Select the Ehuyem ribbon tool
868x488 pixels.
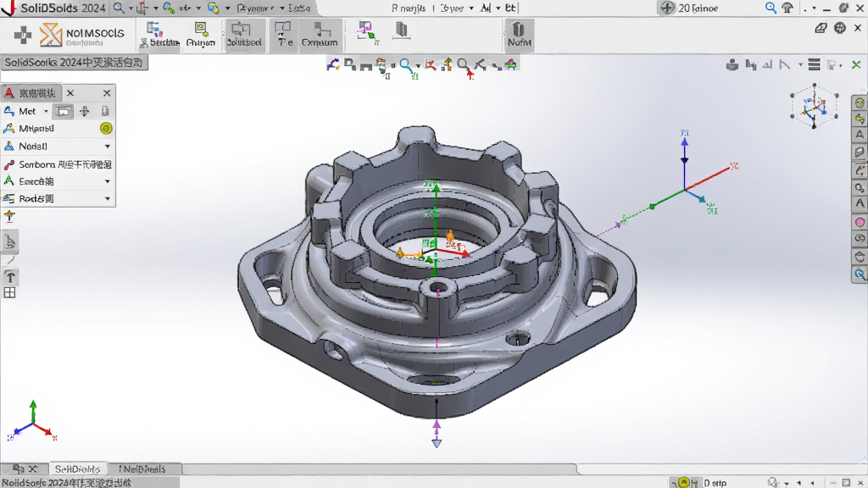click(200, 34)
